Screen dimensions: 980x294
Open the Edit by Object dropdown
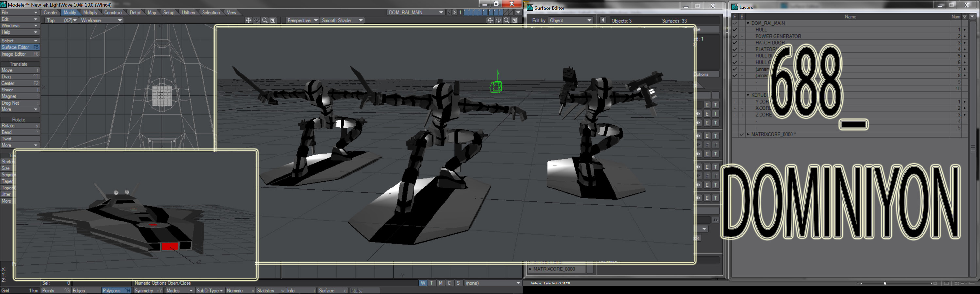(x=570, y=20)
